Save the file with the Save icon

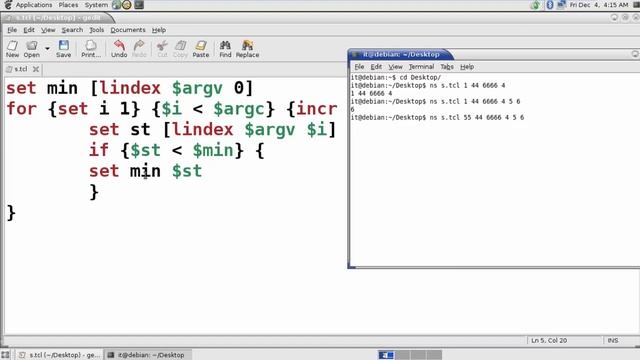64,49
